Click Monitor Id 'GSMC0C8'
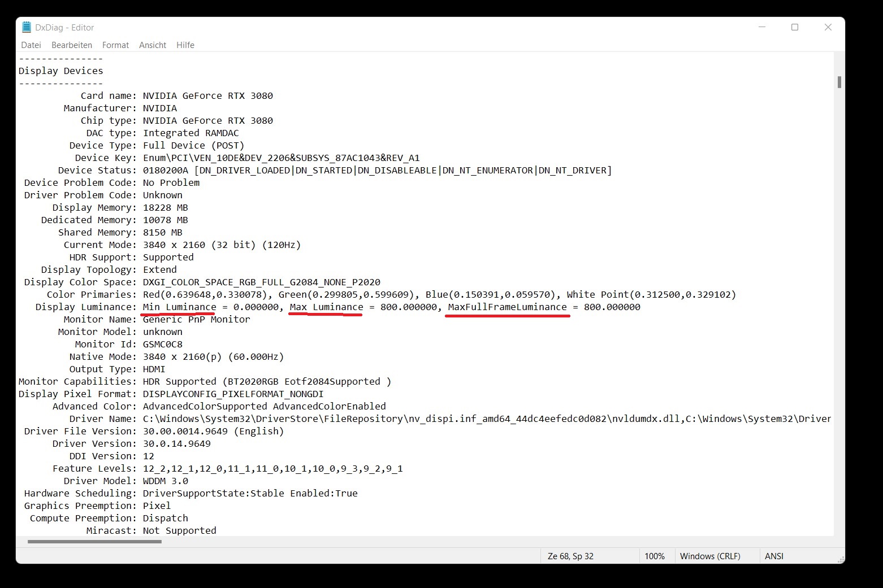Image resolution: width=883 pixels, height=588 pixels. pyautogui.click(x=163, y=344)
